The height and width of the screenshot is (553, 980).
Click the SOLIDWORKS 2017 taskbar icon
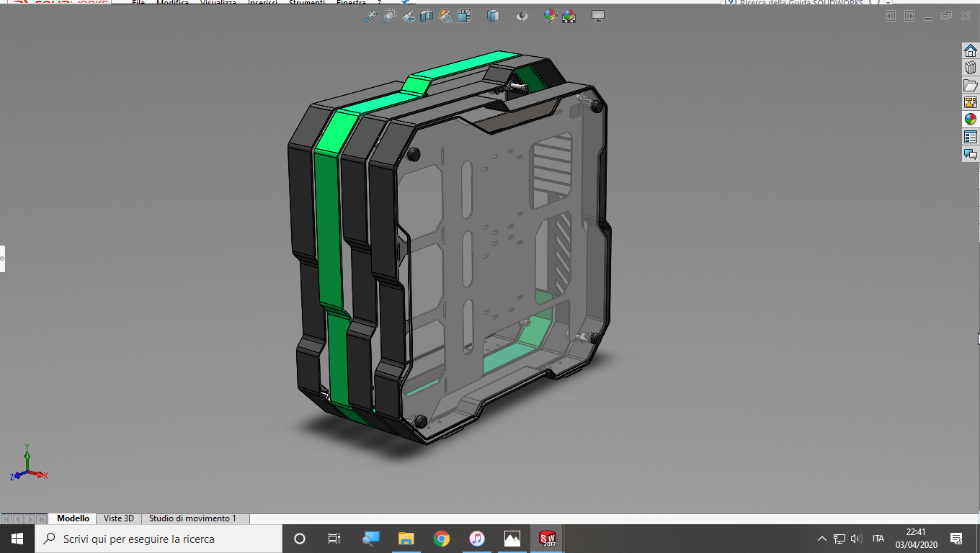point(548,539)
